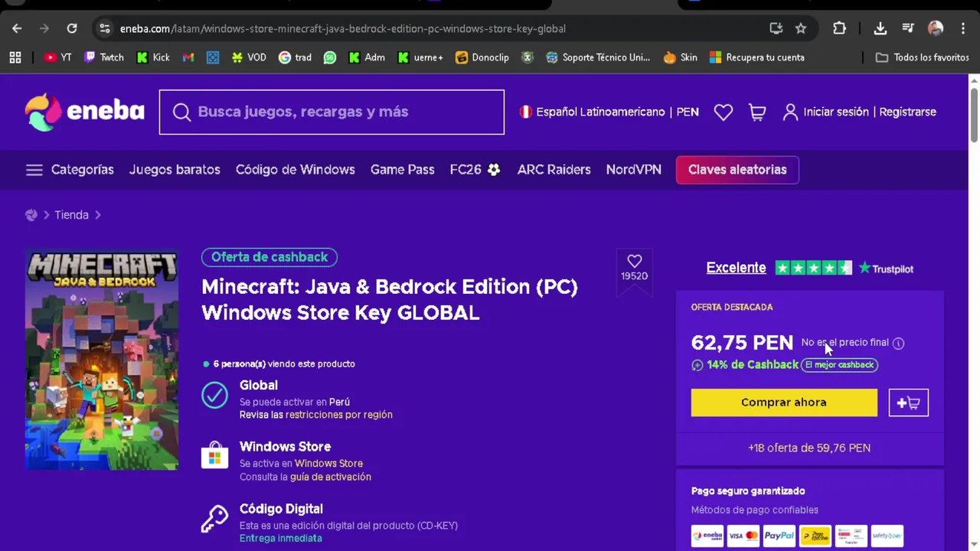Image resolution: width=980 pixels, height=551 pixels.
Task: Click Entrega inmediata link
Action: tap(280, 538)
